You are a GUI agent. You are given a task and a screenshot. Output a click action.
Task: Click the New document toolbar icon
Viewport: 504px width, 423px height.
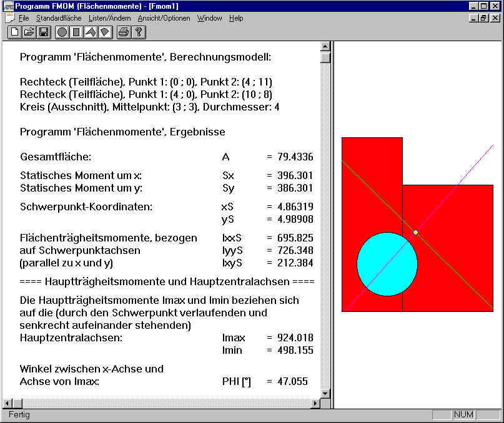tap(14, 32)
